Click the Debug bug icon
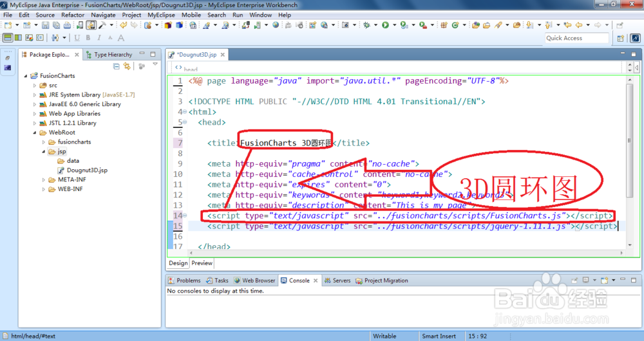This screenshot has height=341, width=644. (x=367, y=26)
